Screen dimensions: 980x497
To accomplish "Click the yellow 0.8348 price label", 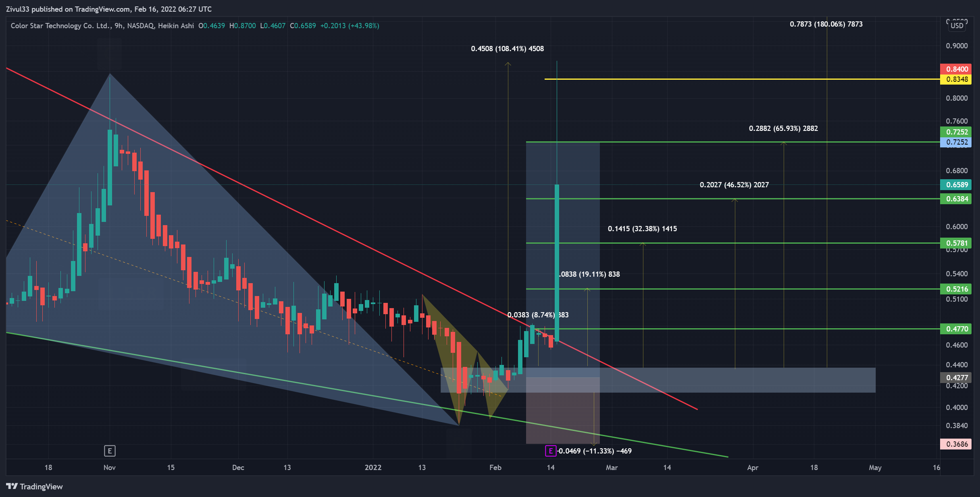I will pyautogui.click(x=956, y=79).
